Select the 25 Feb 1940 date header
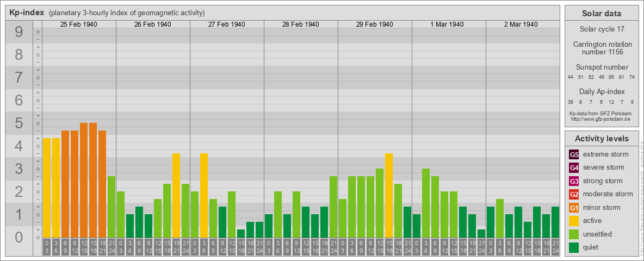644x261 pixels. pos(79,24)
